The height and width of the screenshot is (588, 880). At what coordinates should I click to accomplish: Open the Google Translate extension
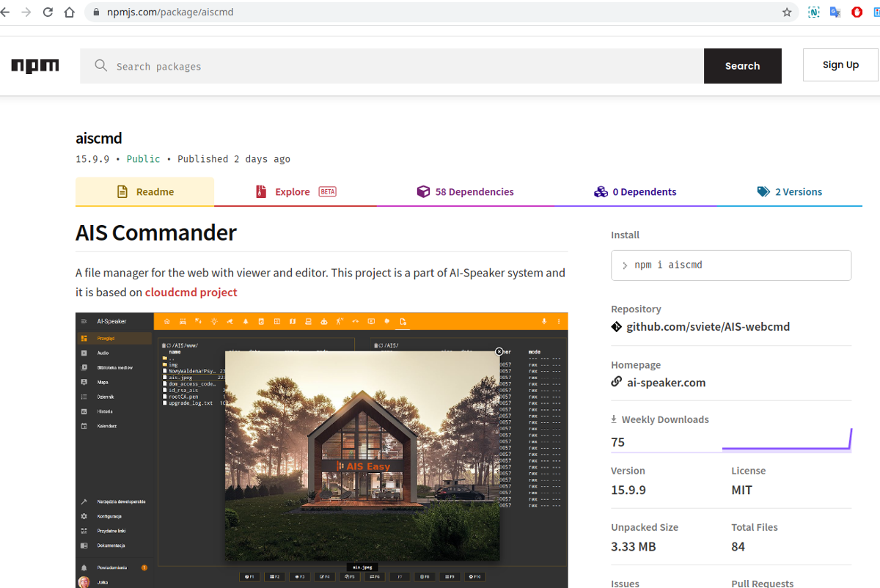click(x=835, y=12)
